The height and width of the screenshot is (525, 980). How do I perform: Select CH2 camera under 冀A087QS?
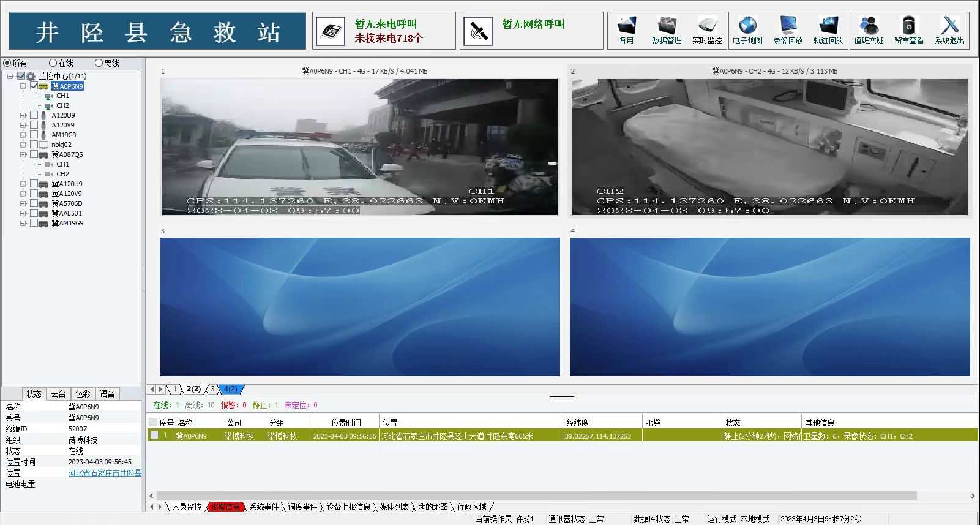(x=58, y=175)
